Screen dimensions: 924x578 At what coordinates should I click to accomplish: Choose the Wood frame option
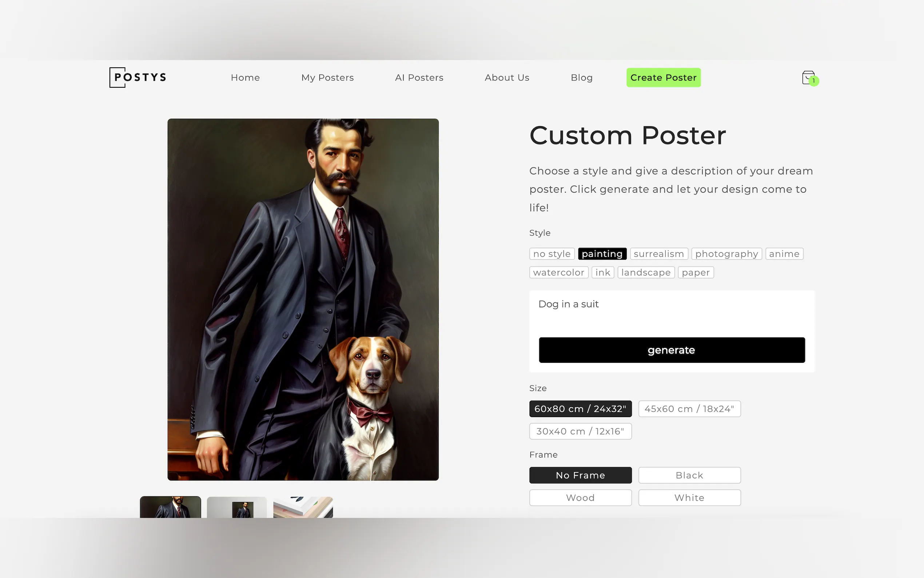pos(580,498)
